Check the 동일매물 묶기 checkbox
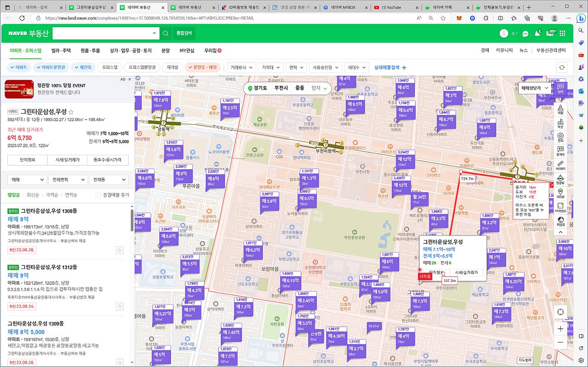588x367 pixels. tap(98, 195)
